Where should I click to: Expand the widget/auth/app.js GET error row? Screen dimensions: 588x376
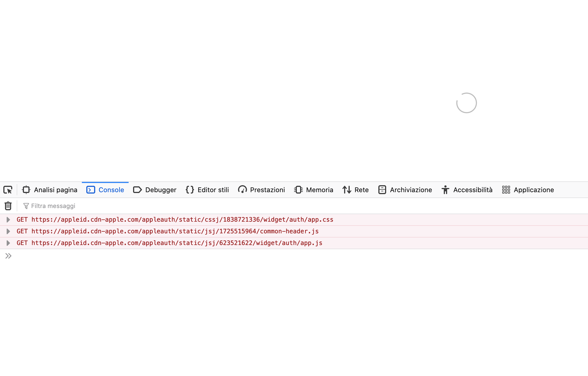[x=8, y=243]
